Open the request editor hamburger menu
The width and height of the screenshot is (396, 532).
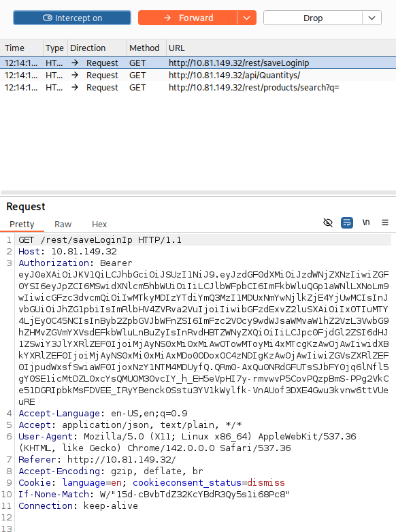point(385,222)
